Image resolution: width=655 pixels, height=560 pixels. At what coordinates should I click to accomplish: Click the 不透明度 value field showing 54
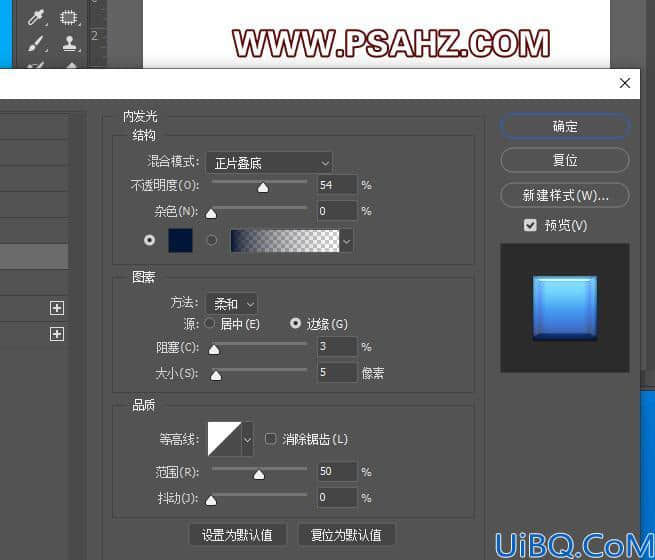click(x=337, y=185)
